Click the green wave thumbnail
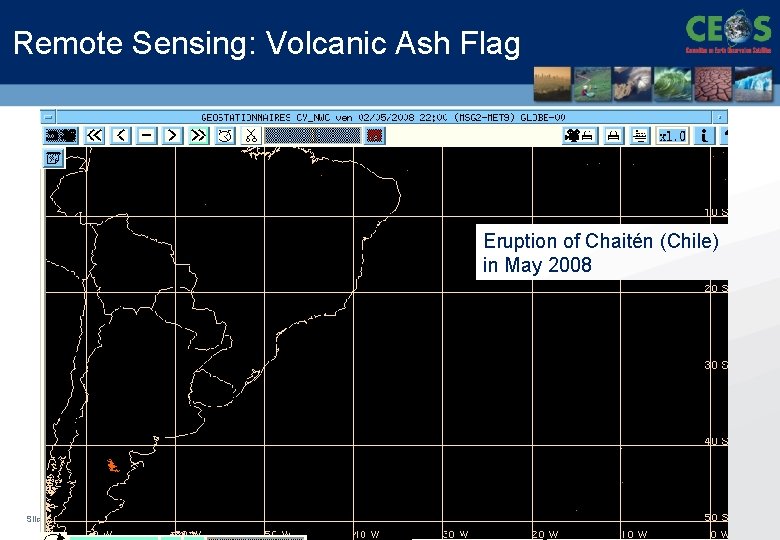This screenshot has width=780, height=540. pos(673,84)
